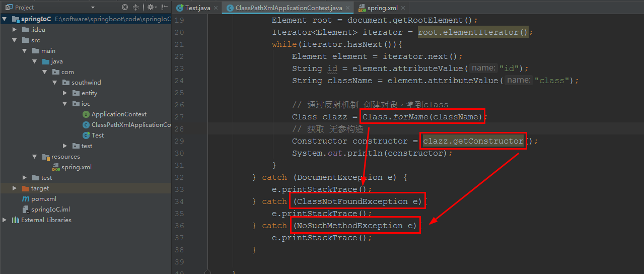Image resolution: width=644 pixels, height=274 pixels.
Task: Select Test class in project tree
Action: point(98,135)
